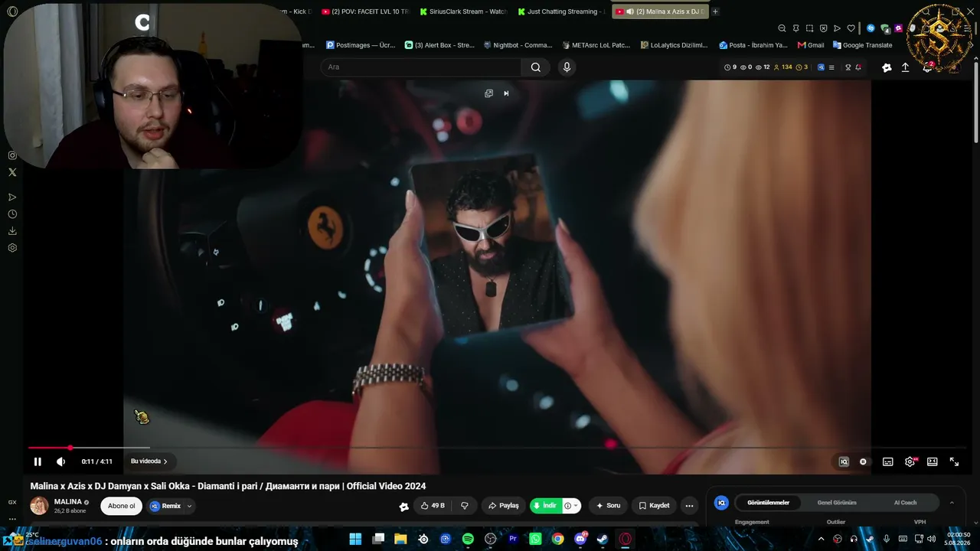Ask about the video with Soru
Image resolution: width=980 pixels, height=551 pixels.
click(608, 506)
